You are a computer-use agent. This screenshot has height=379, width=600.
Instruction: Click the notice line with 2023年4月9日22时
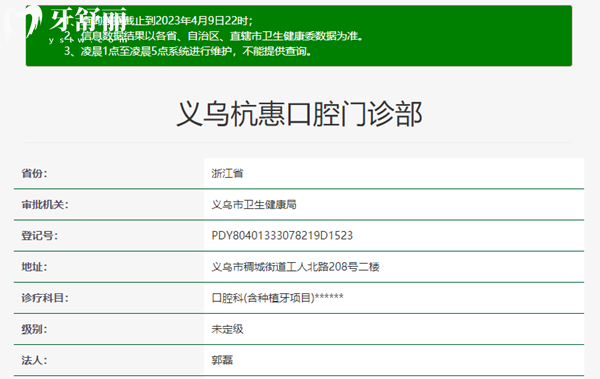point(158,21)
